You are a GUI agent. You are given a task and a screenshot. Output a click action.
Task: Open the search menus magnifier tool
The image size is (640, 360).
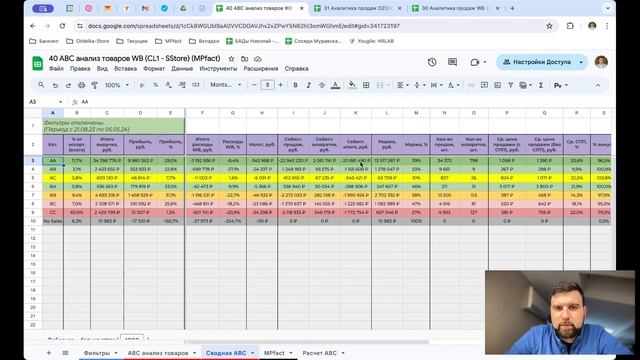(x=41, y=85)
